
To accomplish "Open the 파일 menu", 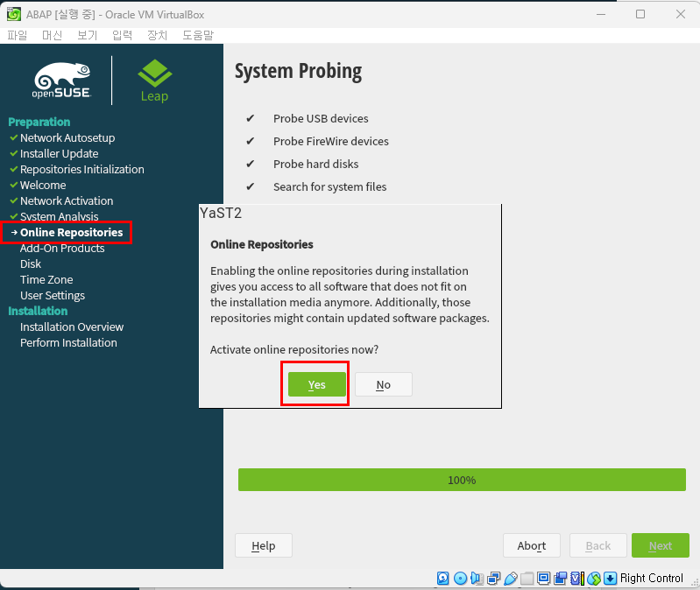I will coord(17,35).
